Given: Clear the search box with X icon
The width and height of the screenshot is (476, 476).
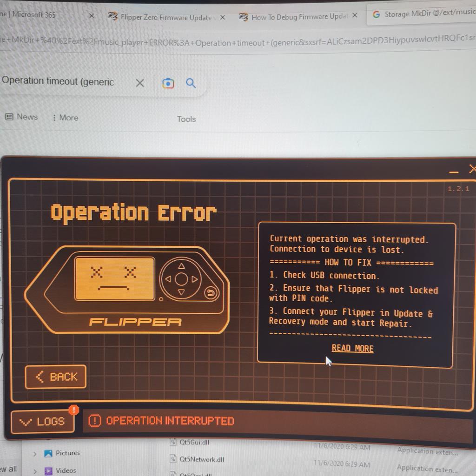Looking at the screenshot, I should pyautogui.click(x=139, y=83).
